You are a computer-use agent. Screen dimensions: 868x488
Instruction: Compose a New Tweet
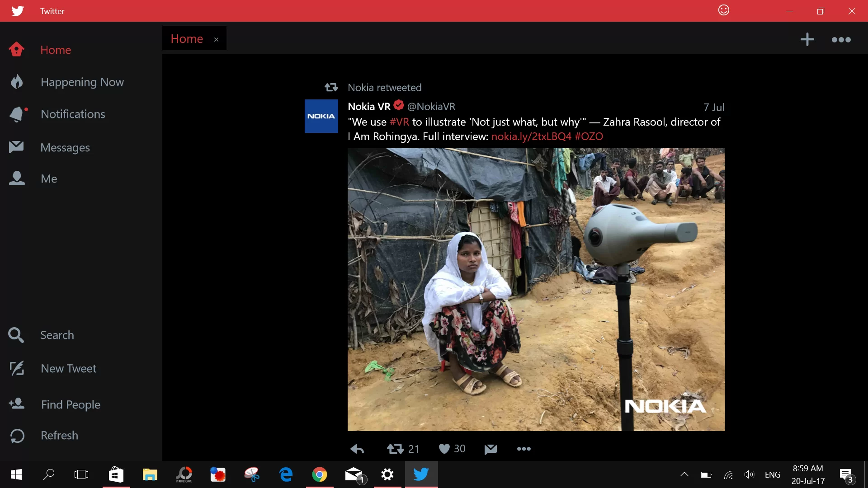pyautogui.click(x=68, y=368)
